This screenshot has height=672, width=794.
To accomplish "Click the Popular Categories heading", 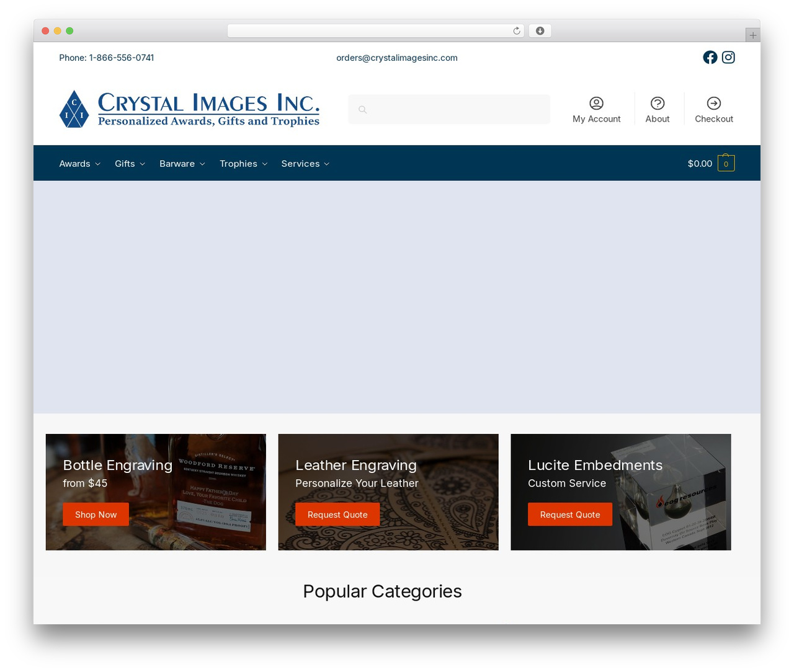I will point(382,591).
